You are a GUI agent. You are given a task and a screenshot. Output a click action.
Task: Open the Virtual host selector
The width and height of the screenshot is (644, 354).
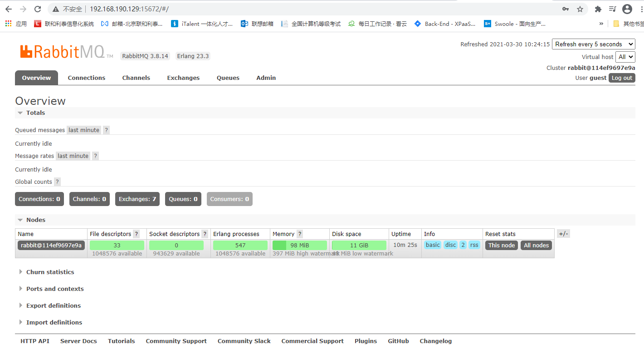625,57
